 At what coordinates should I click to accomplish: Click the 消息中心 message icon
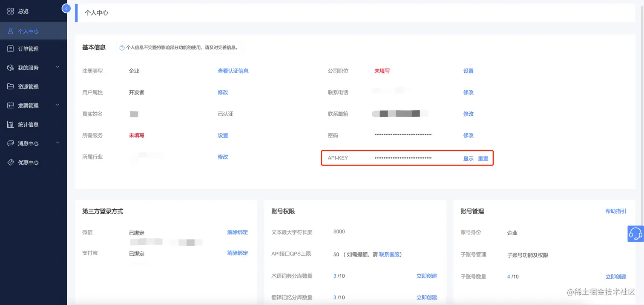[x=11, y=143]
